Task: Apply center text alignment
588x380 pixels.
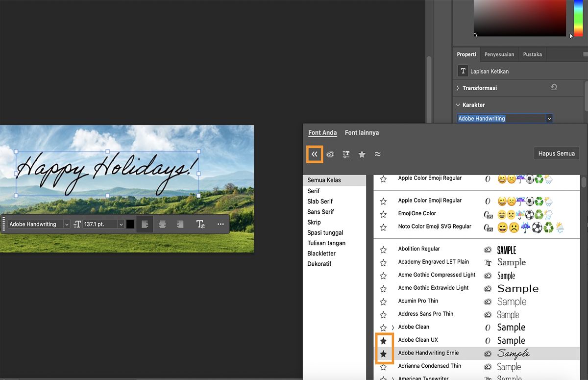Action: pyautogui.click(x=162, y=224)
